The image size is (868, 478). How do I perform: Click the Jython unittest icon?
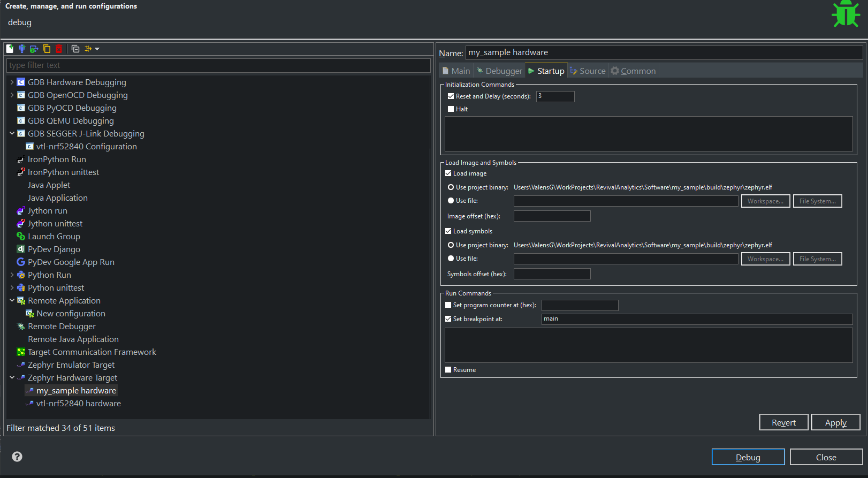click(x=21, y=224)
